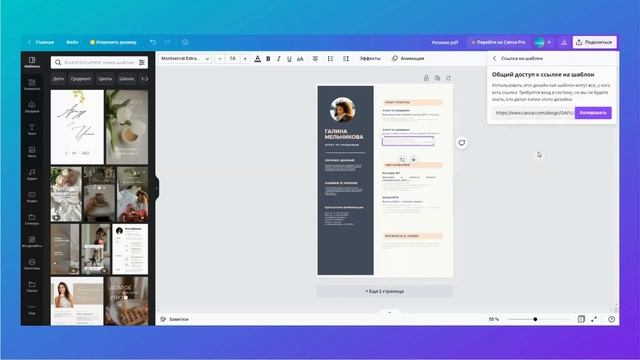Add a new page with the plus-page icon

click(448, 78)
